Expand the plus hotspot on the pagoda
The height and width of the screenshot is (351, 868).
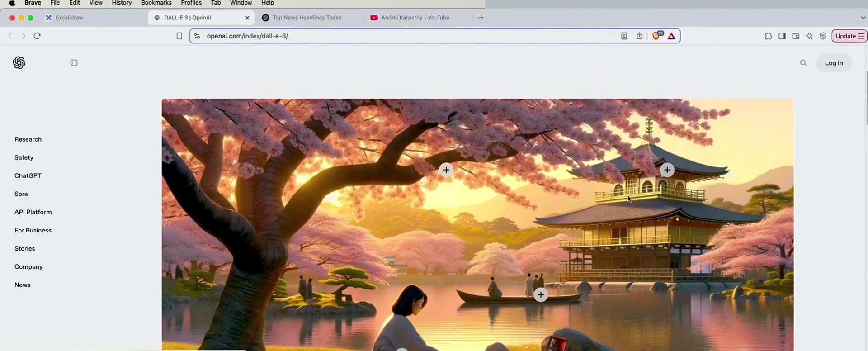(667, 170)
